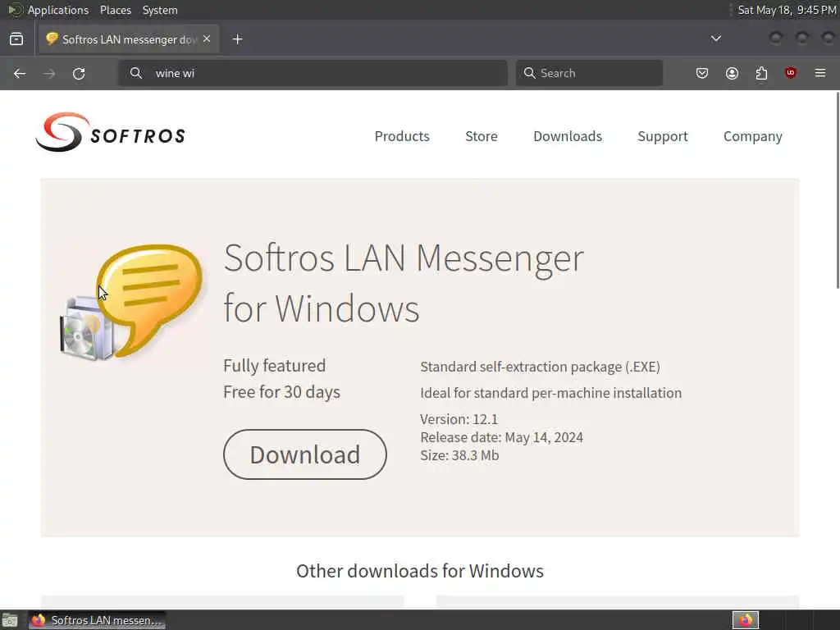
Task: Open a new browser tab
Action: (238, 39)
